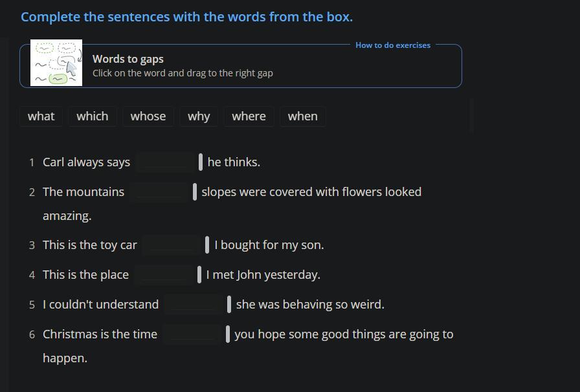Click the gap after 'This is the place'

click(164, 275)
